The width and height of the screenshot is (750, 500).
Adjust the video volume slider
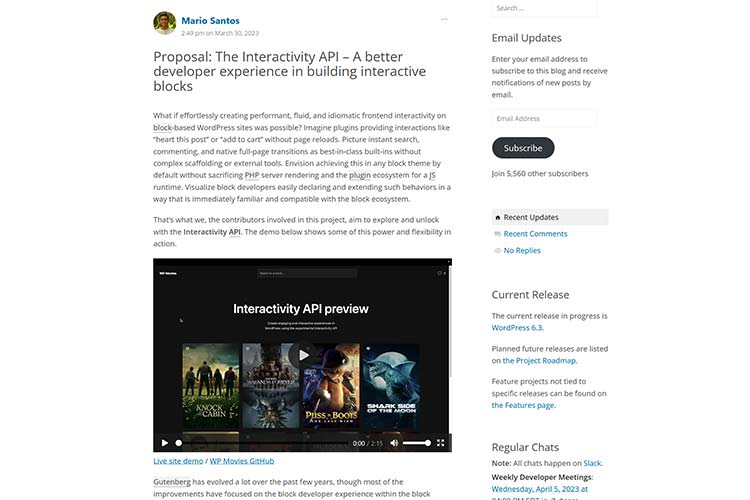[x=416, y=443]
